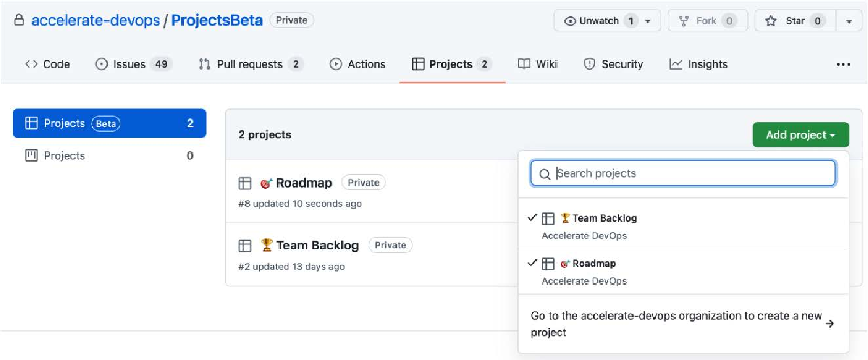Open the three-dot overflow menu
The width and height of the screenshot is (868, 360).
point(843,64)
